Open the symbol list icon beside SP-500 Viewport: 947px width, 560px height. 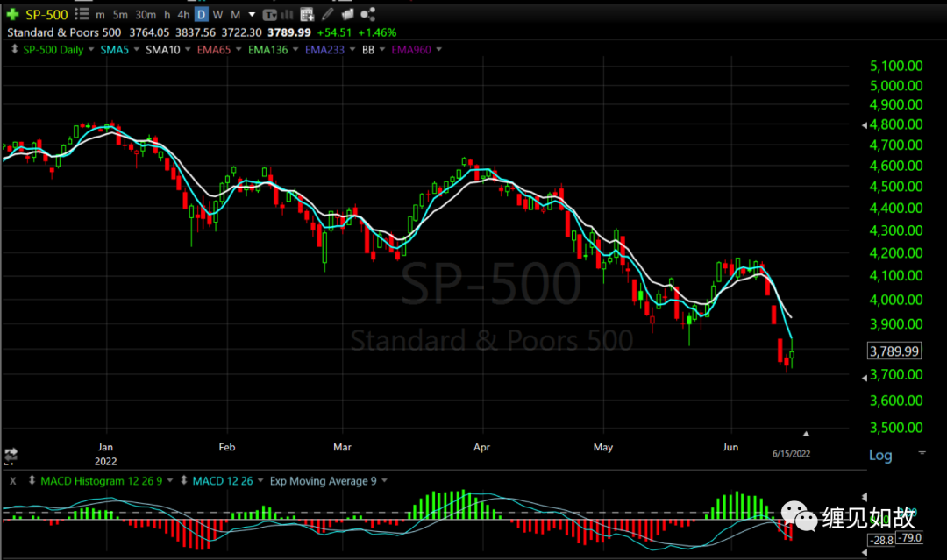[x=82, y=14]
